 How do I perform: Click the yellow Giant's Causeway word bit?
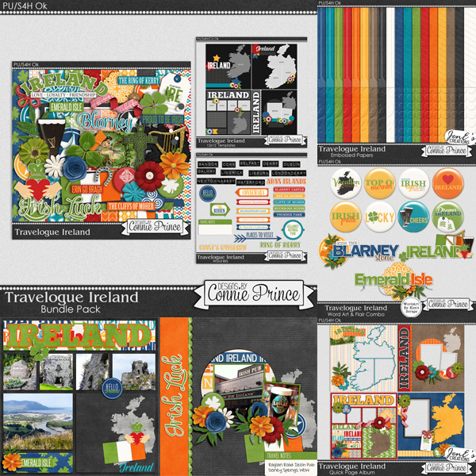223,248
